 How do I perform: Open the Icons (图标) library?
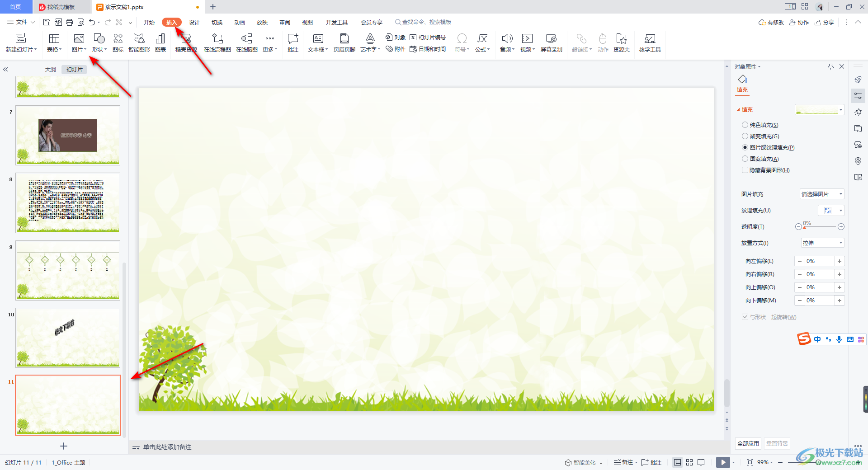pos(118,43)
